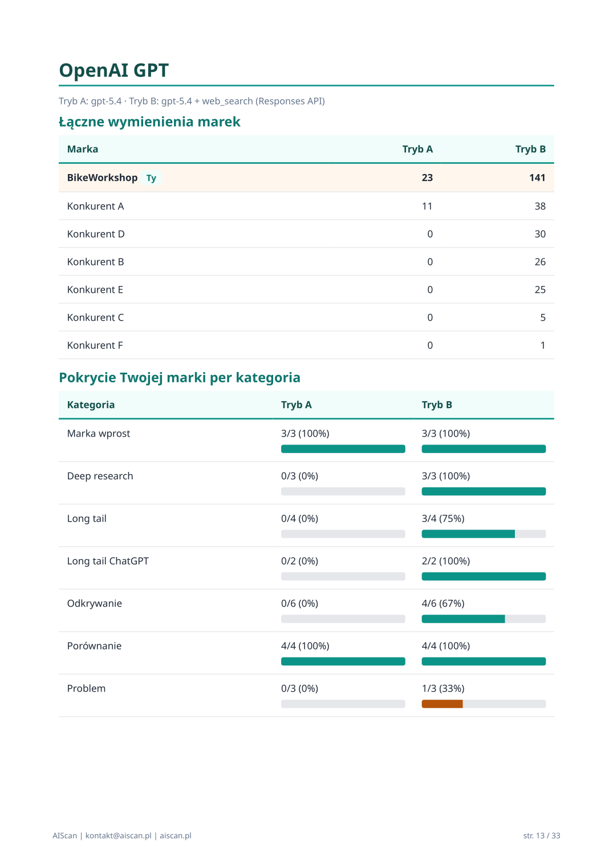
Task: Click the "Kategoria" column header
Action: point(91,405)
